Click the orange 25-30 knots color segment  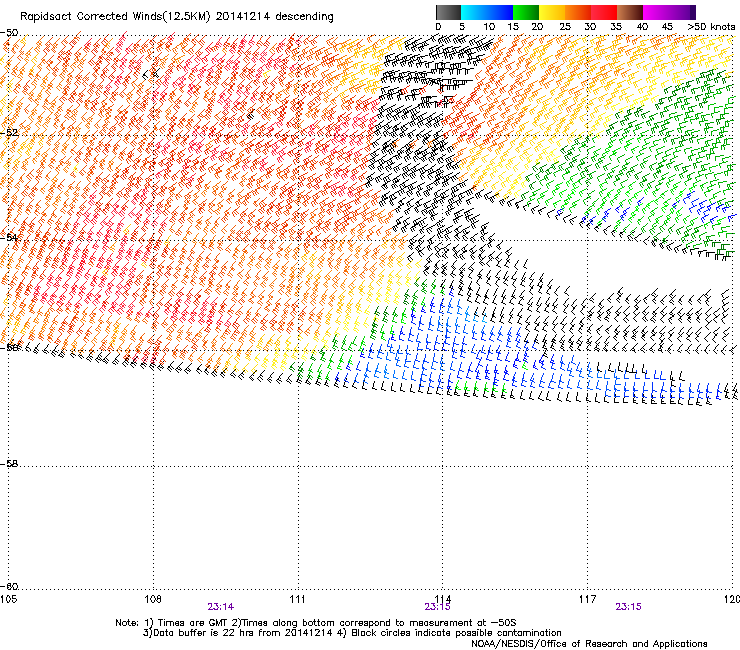pos(578,12)
